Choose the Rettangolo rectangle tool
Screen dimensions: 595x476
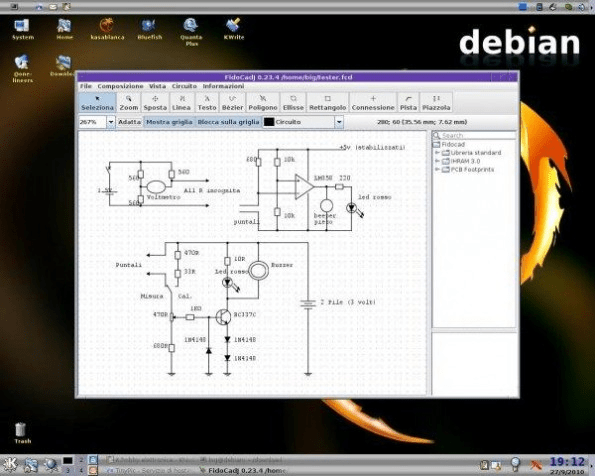click(x=327, y=103)
